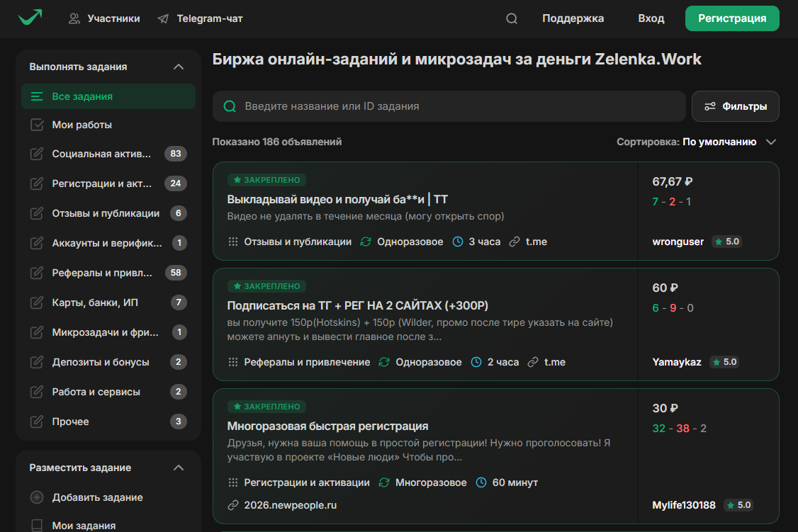Click the edit icon beside Прочее
This screenshot has width=798, height=532.
[37, 421]
